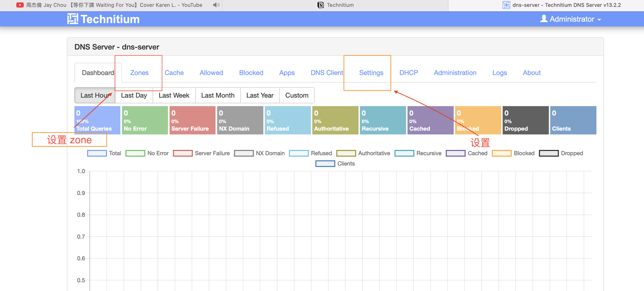Select the Last Week range button
This screenshot has width=644, height=291.
pos(174,95)
